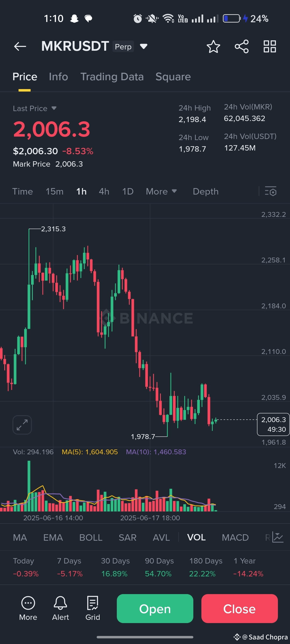
Task: Tap the alarm clock status bar icon
Action: [x=138, y=19]
